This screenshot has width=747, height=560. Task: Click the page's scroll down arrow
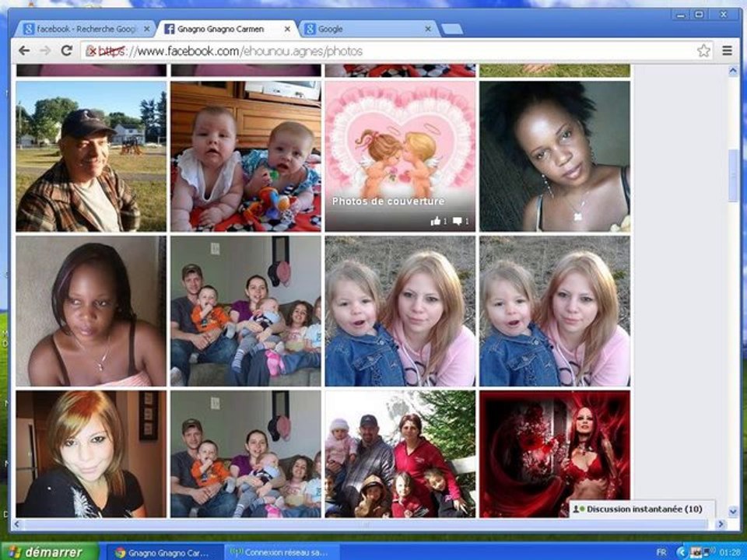point(733,512)
